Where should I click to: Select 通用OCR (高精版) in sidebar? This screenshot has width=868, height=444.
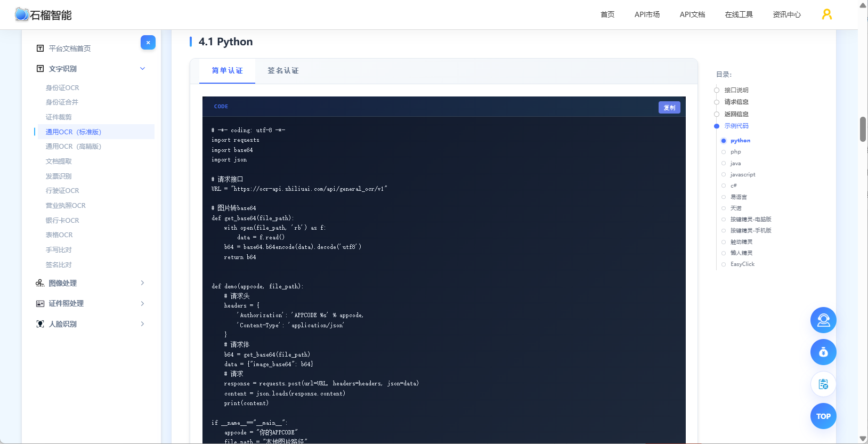coord(74,147)
